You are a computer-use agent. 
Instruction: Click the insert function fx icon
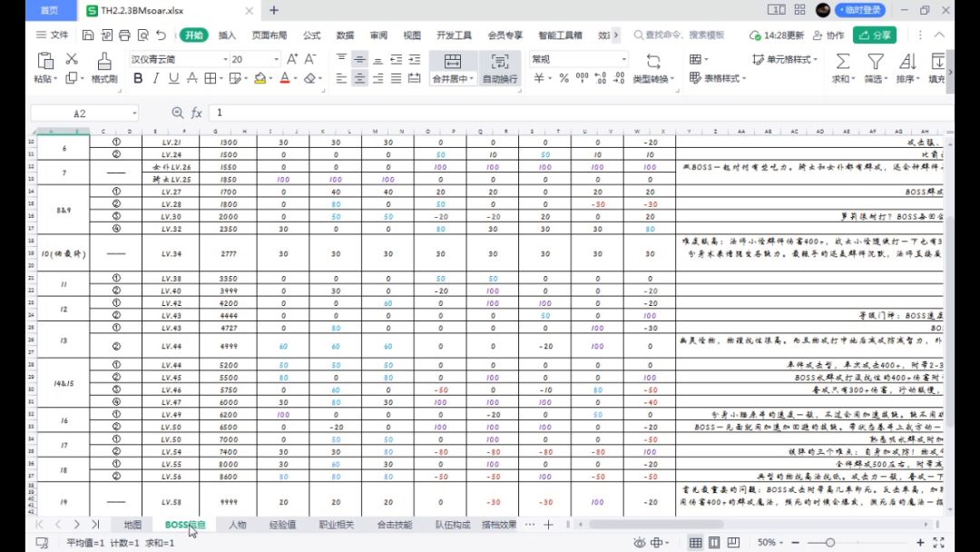[196, 113]
